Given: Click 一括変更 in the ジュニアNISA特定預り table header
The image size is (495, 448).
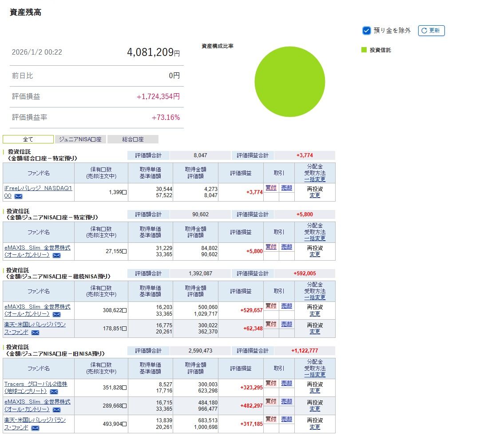Looking at the screenshot, I should pos(315,238).
